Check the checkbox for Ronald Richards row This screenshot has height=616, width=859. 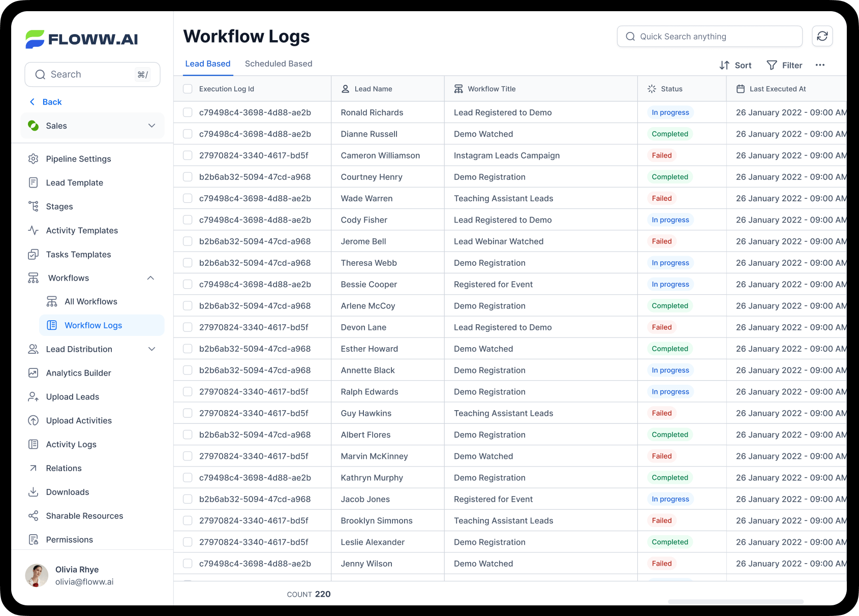[x=188, y=112]
